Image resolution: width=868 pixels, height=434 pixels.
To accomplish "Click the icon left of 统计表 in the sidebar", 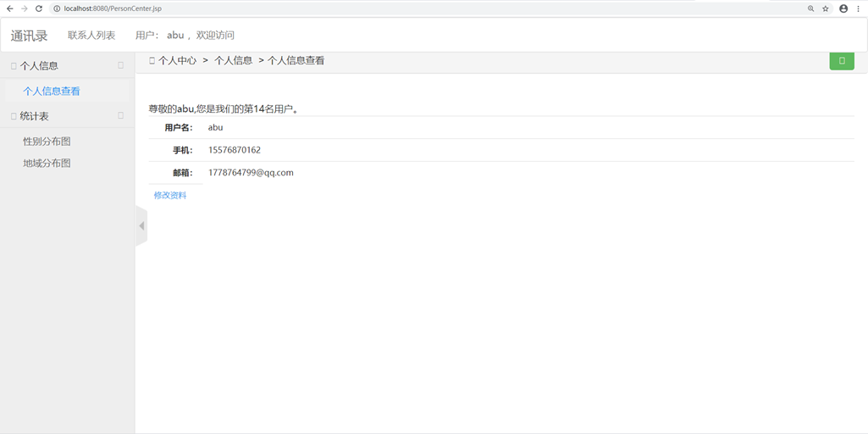I will pos(14,116).
